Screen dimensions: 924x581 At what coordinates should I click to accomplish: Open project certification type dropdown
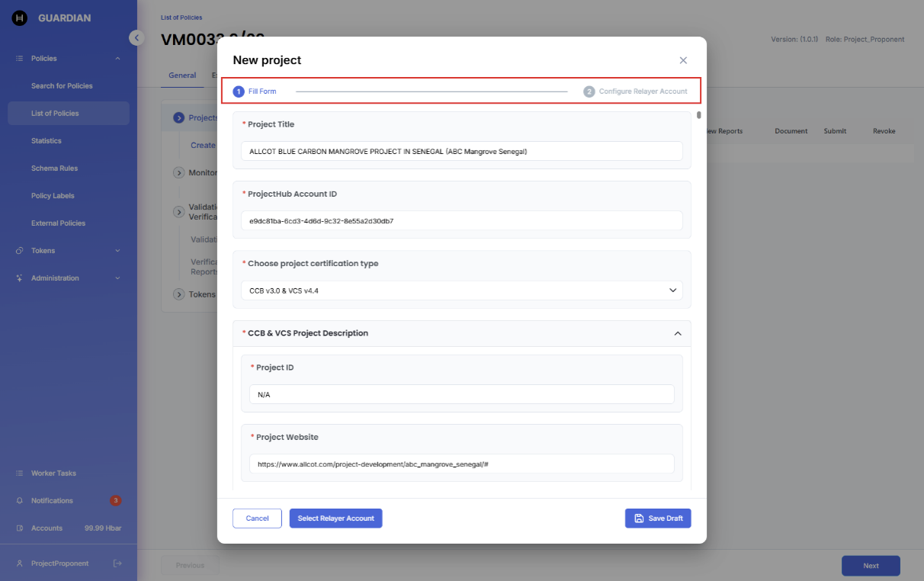pyautogui.click(x=461, y=290)
